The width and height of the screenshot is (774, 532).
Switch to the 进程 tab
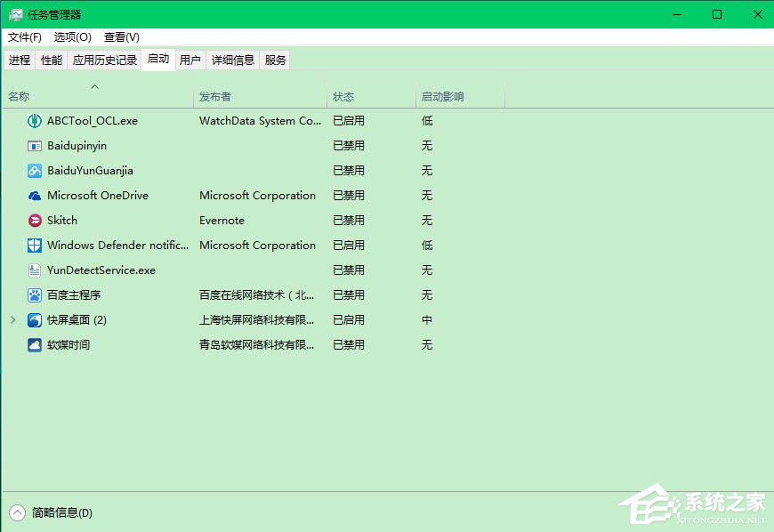pyautogui.click(x=20, y=60)
